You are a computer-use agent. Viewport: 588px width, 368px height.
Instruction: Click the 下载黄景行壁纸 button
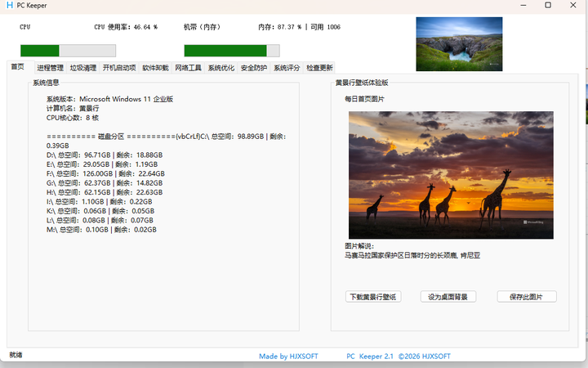373,297
